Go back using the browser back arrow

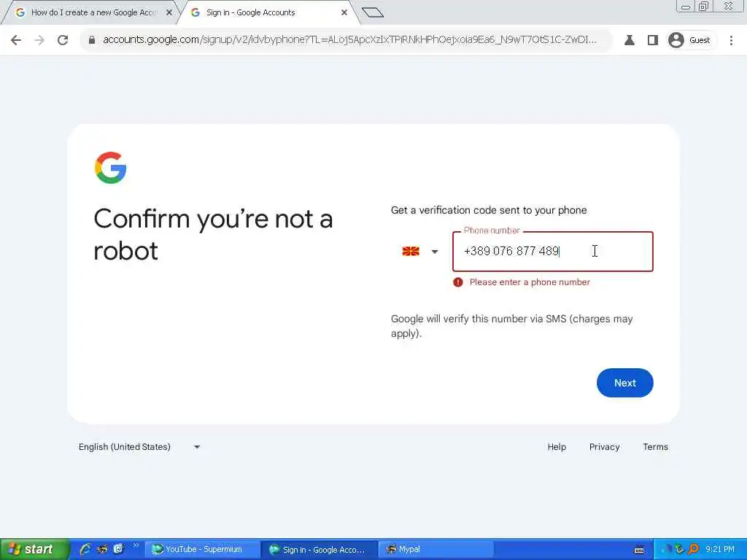(x=16, y=40)
